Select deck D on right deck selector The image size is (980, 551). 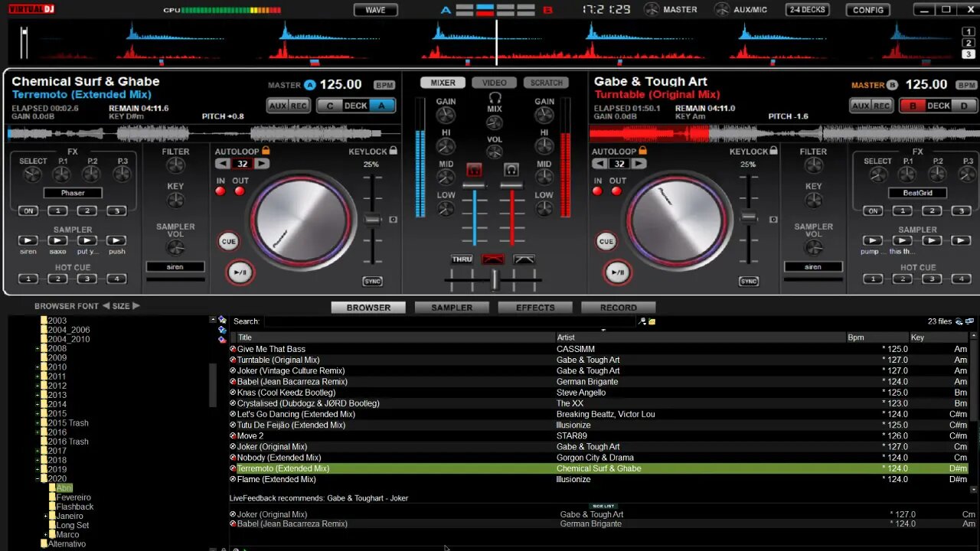(x=964, y=106)
